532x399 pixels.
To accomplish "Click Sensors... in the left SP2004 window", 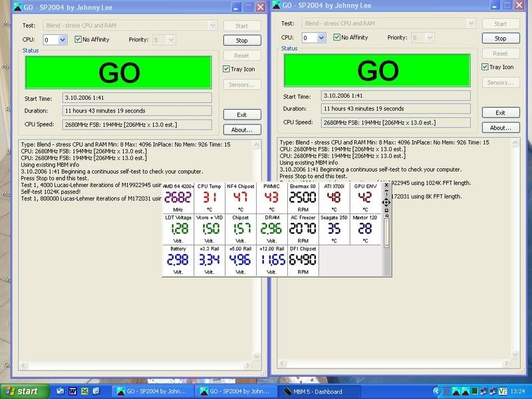I will tap(242, 84).
